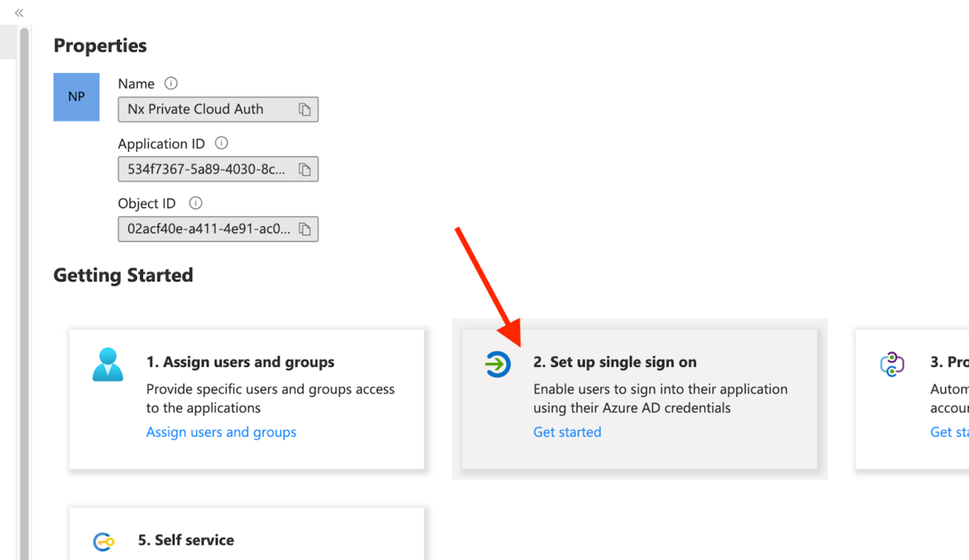Click the Application ID text field

[x=206, y=169]
